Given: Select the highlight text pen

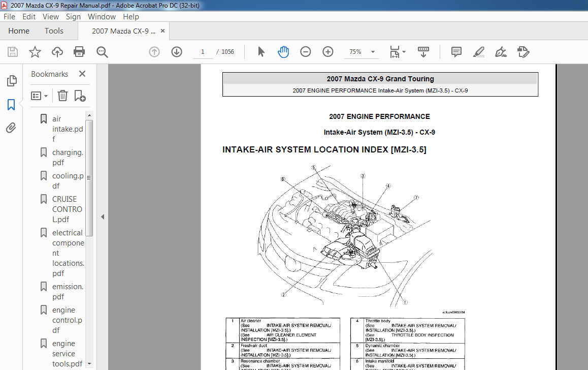Looking at the screenshot, I should [478, 52].
